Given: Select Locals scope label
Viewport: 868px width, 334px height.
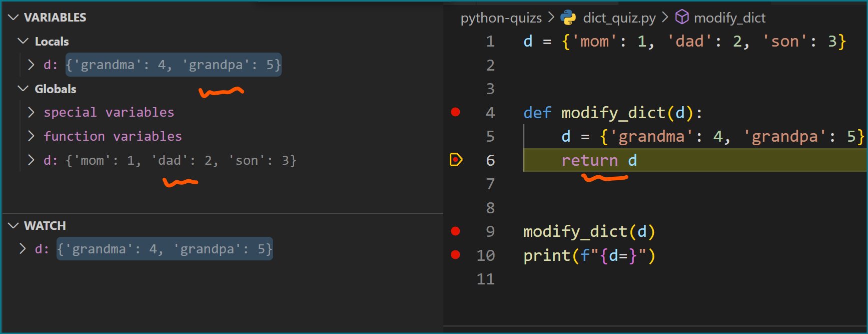Looking at the screenshot, I should tap(52, 42).
